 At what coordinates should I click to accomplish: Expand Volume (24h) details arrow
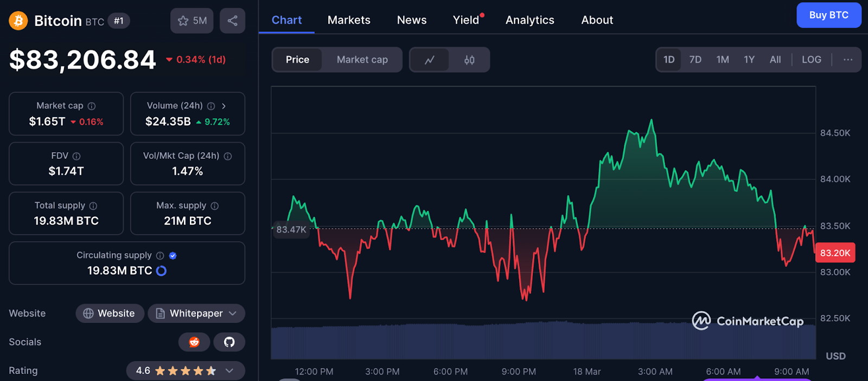click(224, 106)
